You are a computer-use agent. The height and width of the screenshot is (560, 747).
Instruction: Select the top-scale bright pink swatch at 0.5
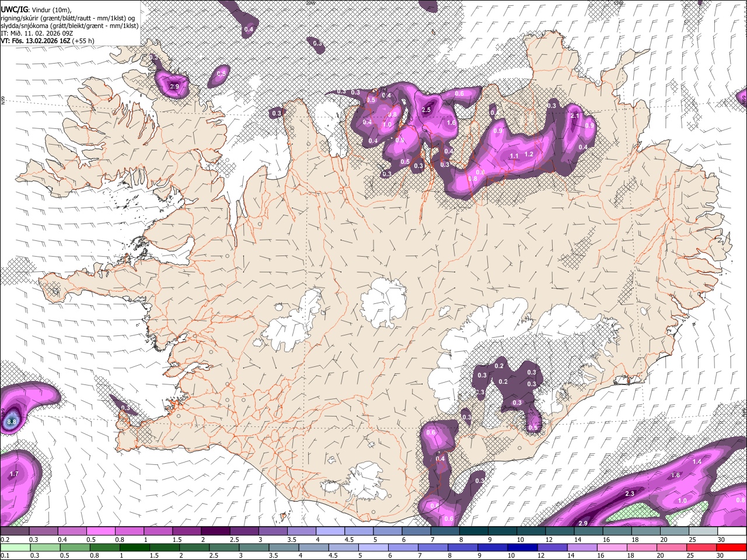[100, 531]
